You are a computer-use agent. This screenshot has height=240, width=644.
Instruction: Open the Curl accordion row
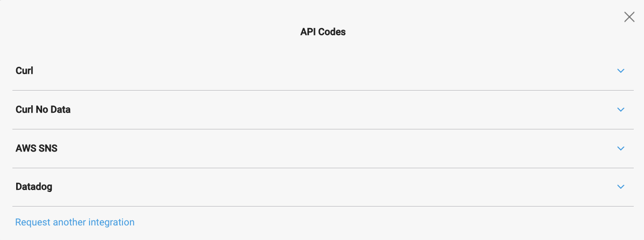point(323,71)
